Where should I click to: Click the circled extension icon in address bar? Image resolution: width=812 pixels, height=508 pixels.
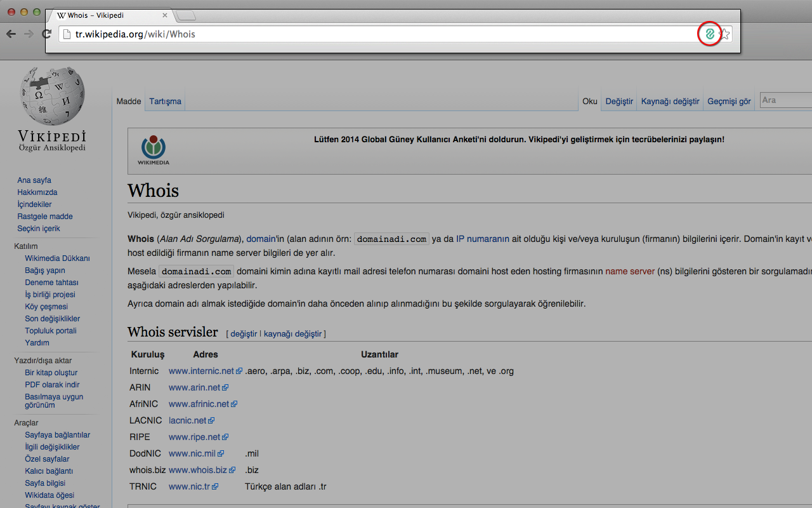coord(709,34)
